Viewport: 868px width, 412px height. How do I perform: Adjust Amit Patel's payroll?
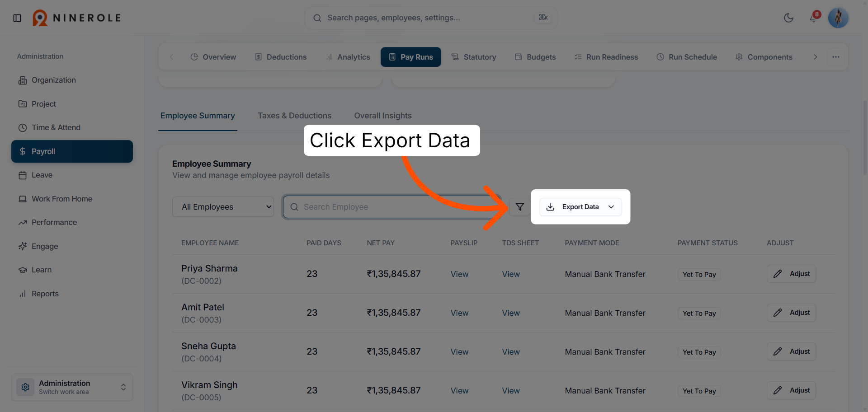tap(791, 313)
